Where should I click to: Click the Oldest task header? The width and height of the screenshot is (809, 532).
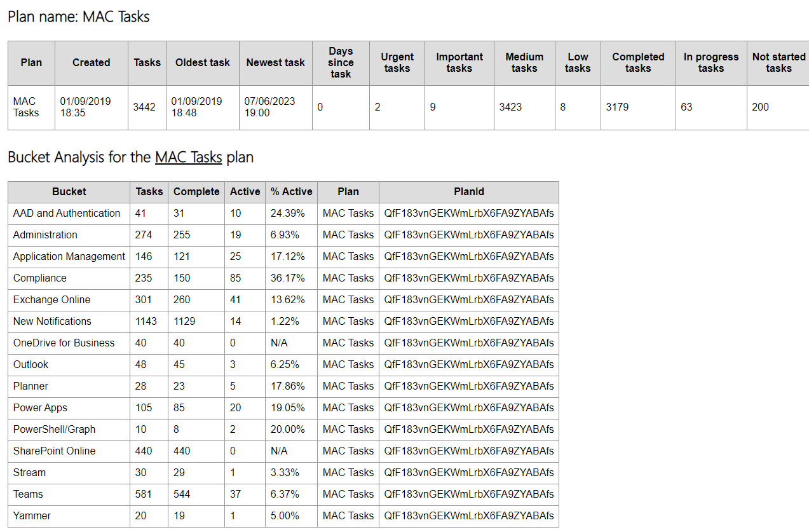tap(202, 62)
